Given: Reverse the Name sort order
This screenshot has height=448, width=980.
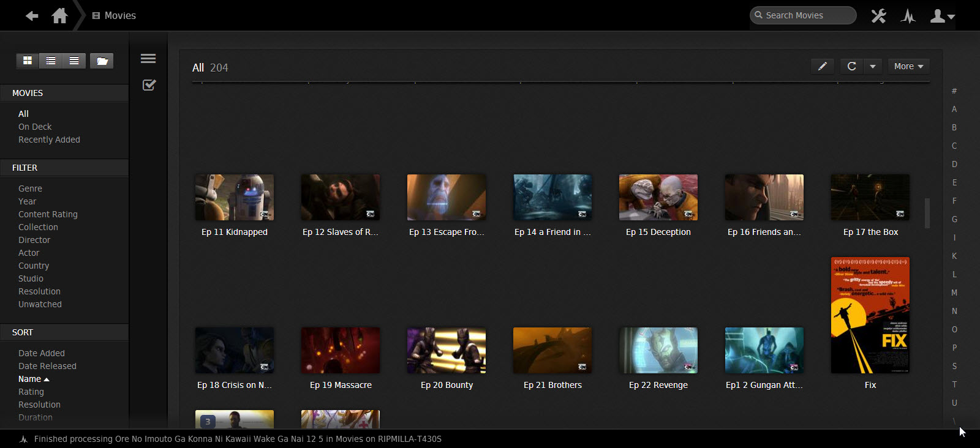Looking at the screenshot, I should point(34,379).
